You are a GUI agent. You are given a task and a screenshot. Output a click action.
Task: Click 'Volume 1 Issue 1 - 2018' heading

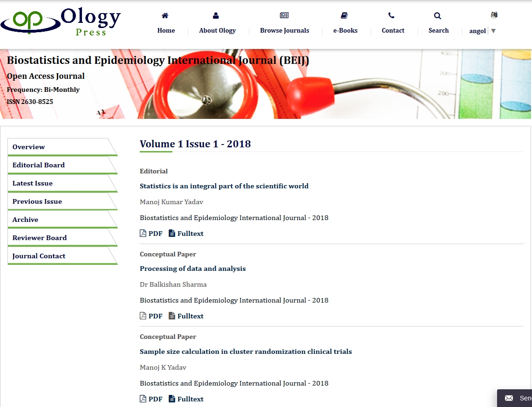195,144
